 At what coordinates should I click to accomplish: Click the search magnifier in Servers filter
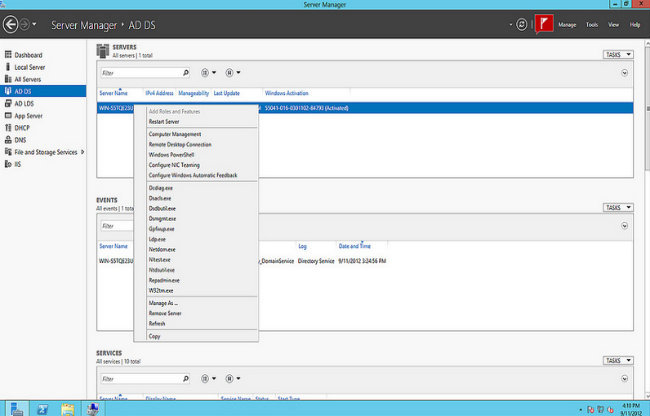pyautogui.click(x=186, y=72)
